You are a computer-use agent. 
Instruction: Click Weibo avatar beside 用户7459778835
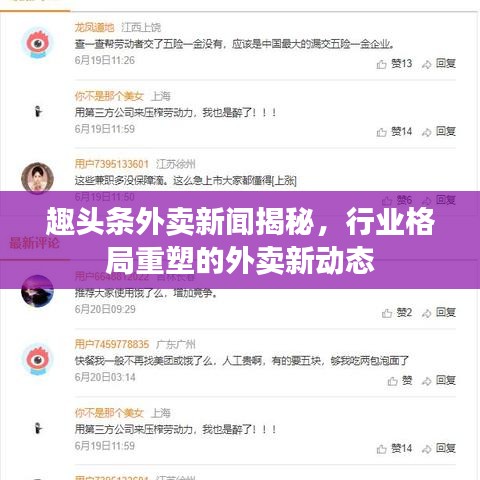point(37,360)
